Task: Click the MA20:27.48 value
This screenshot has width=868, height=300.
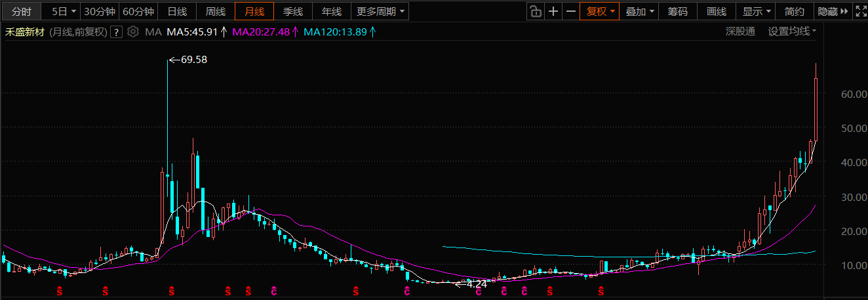Action: tap(262, 32)
